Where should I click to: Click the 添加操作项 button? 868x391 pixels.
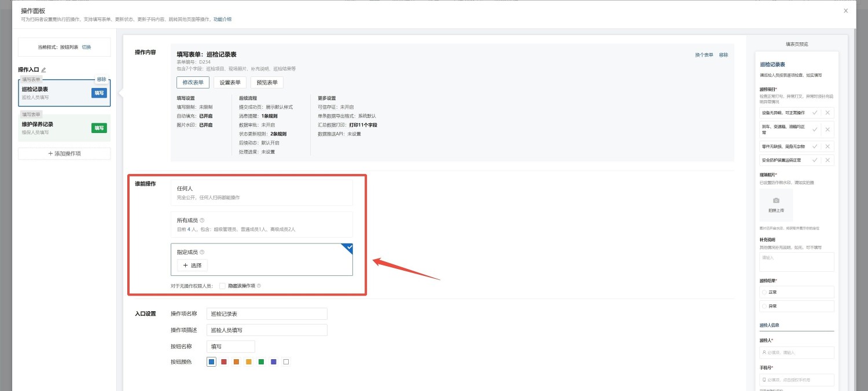64,154
